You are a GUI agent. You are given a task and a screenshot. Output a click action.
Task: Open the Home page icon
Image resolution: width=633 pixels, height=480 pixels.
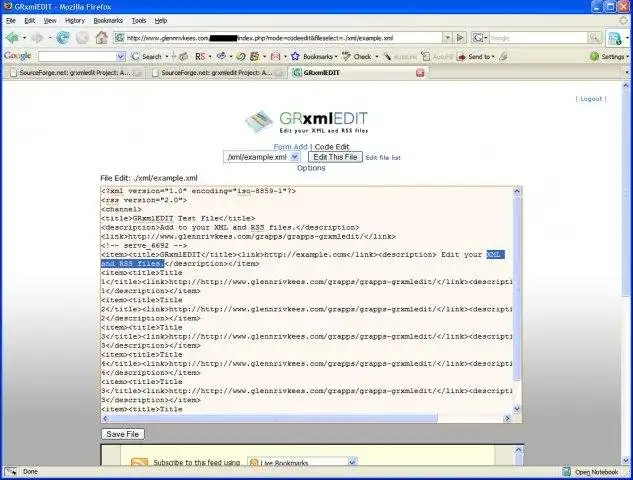(102, 38)
